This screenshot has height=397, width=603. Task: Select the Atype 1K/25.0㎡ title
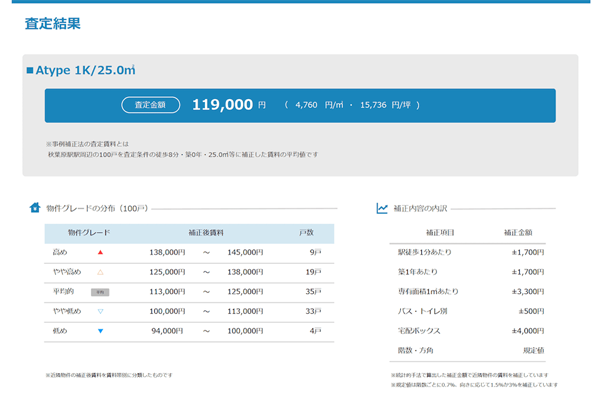[x=85, y=70]
